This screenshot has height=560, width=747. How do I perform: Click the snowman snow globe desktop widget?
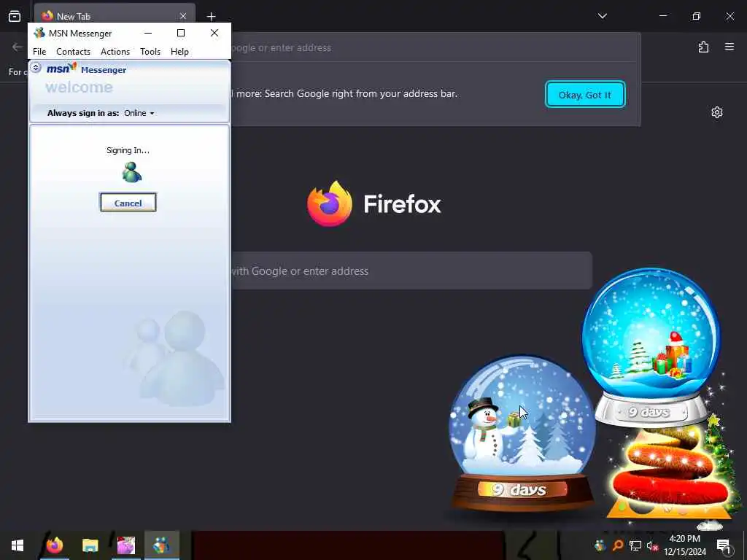coord(522,432)
